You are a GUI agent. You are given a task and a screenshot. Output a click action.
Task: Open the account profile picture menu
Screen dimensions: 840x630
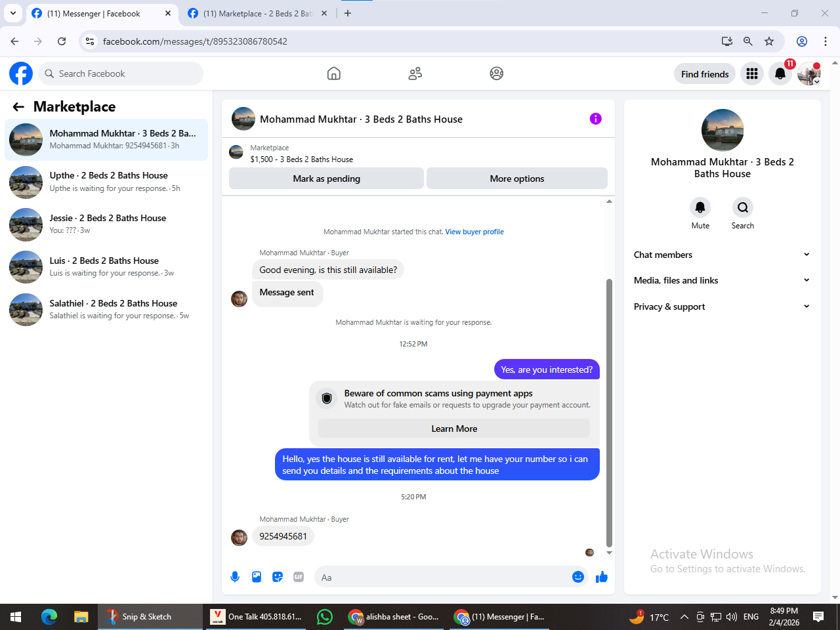tap(809, 73)
